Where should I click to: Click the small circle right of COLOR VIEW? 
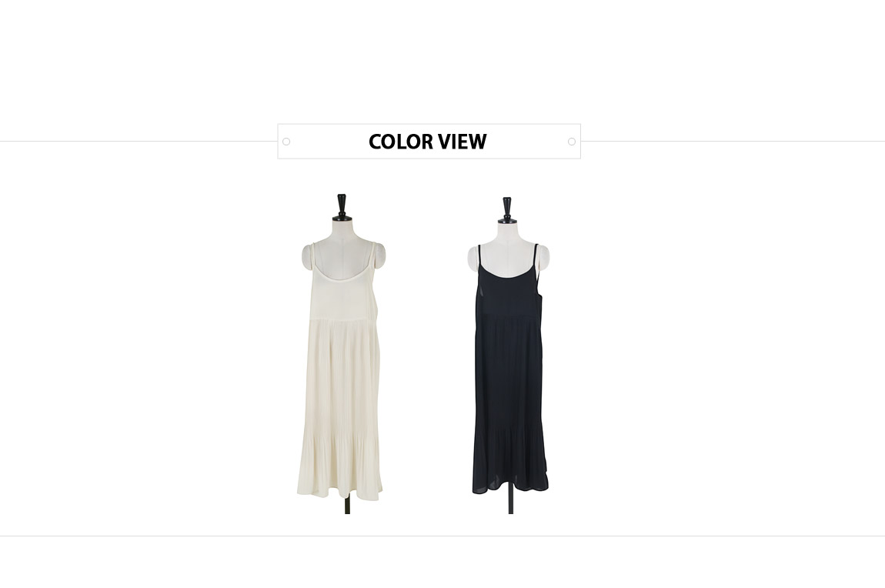572,142
